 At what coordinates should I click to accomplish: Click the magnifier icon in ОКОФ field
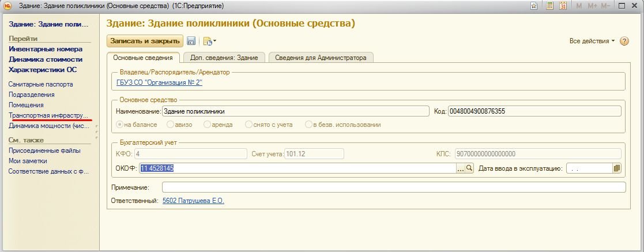tap(469, 168)
